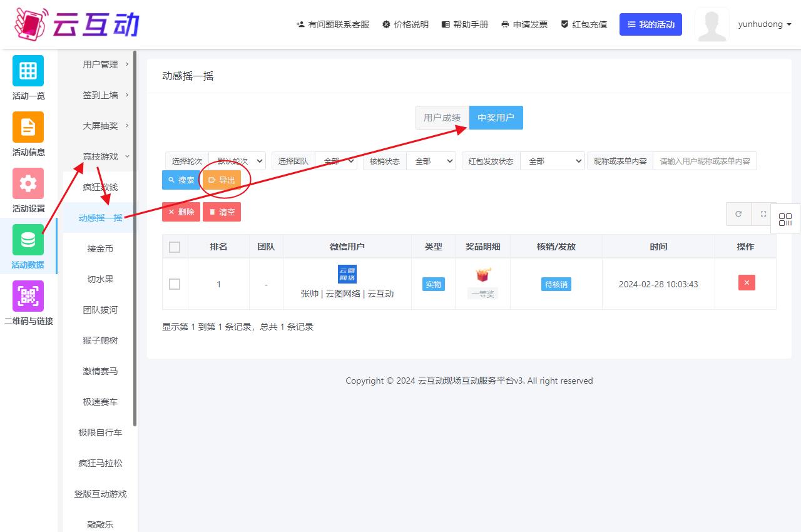The width and height of the screenshot is (801, 532).
Task: Click the 云图网络 user avatar thumbnail
Action: [347, 274]
